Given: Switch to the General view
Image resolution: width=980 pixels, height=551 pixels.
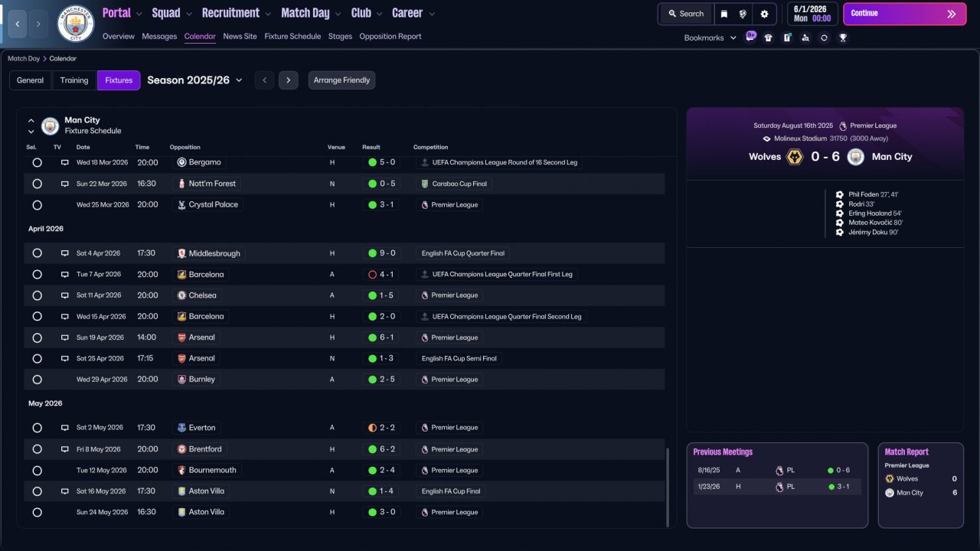Looking at the screenshot, I should [x=31, y=80].
